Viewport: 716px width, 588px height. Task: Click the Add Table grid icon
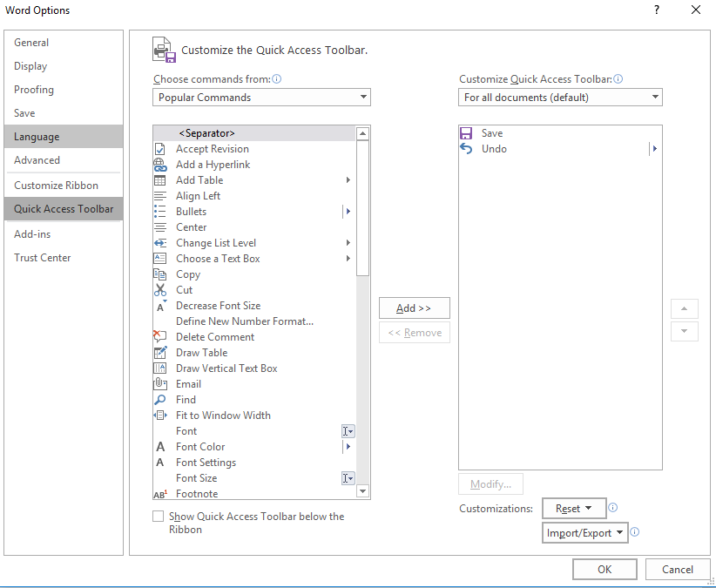(159, 180)
